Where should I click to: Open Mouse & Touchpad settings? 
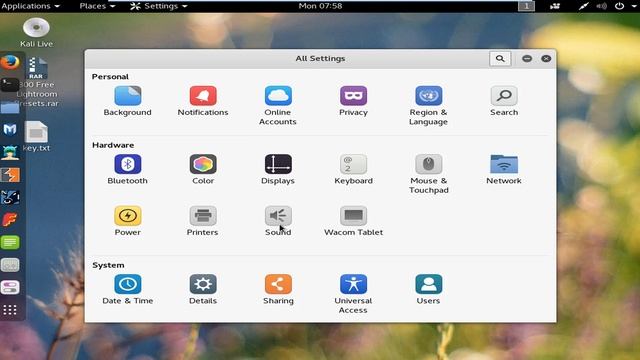click(x=429, y=174)
